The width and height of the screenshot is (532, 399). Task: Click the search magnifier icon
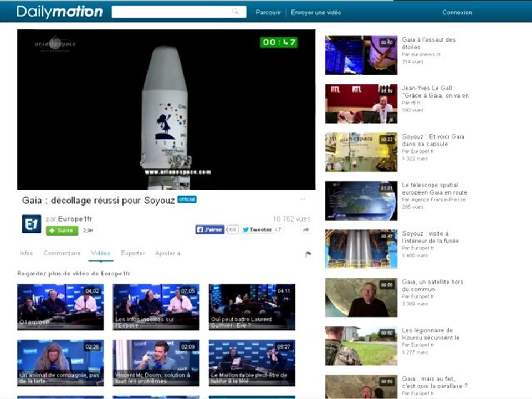(235, 12)
